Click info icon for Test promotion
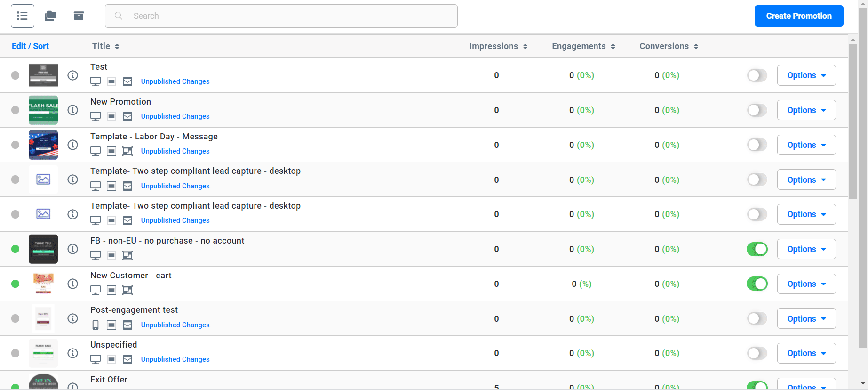The width and height of the screenshot is (868, 390). click(72, 75)
